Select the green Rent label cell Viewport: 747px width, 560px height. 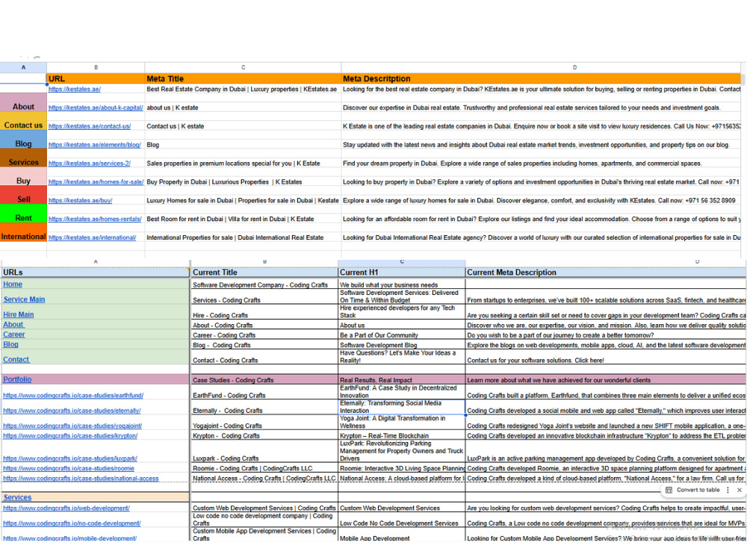[x=23, y=214]
